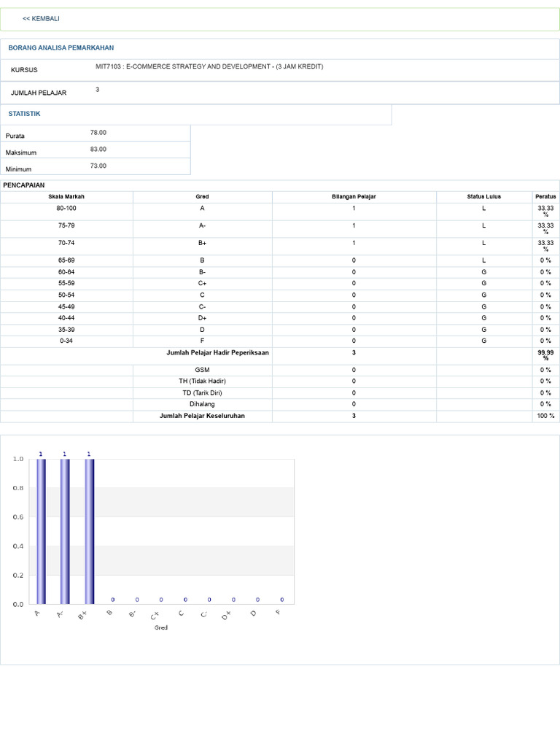
Task: Click the grade B+ bar in chart
Action: coord(89,531)
